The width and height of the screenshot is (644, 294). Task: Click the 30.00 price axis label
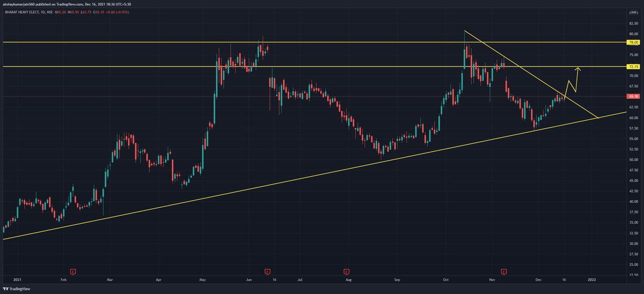pos(633,243)
